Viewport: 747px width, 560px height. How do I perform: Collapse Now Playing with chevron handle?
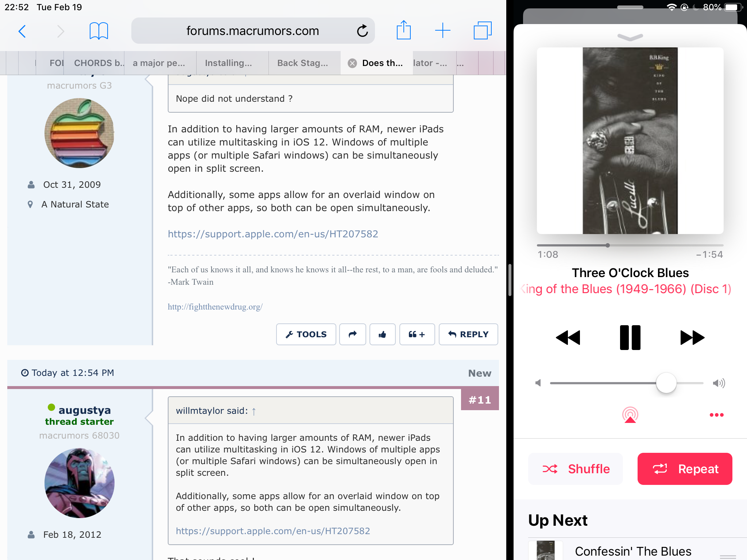tap(630, 37)
